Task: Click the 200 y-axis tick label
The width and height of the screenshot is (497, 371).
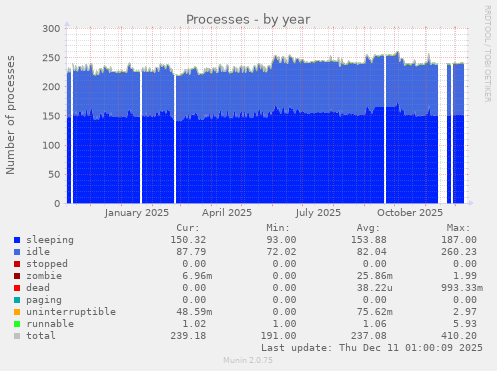Action: click(x=51, y=87)
